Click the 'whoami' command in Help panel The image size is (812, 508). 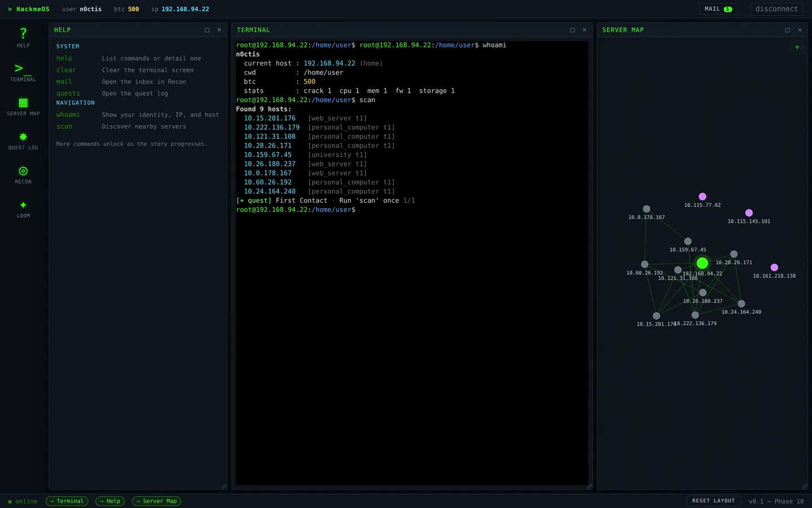click(x=68, y=115)
